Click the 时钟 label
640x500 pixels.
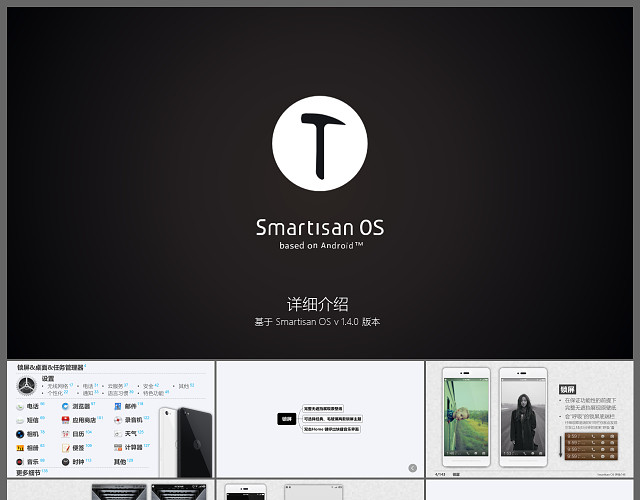click(78, 462)
